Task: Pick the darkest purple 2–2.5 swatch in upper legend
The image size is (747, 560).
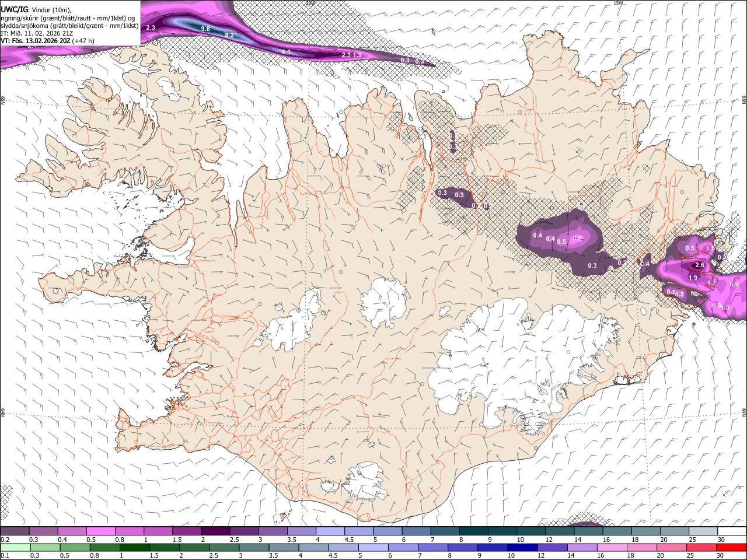Action: click(x=215, y=531)
